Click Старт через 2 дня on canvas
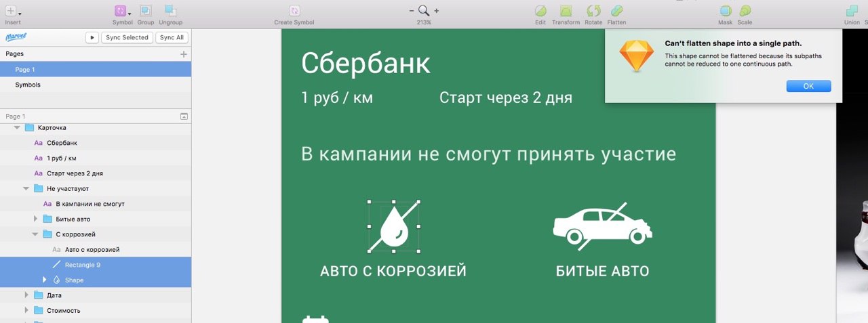 pyautogui.click(x=506, y=98)
